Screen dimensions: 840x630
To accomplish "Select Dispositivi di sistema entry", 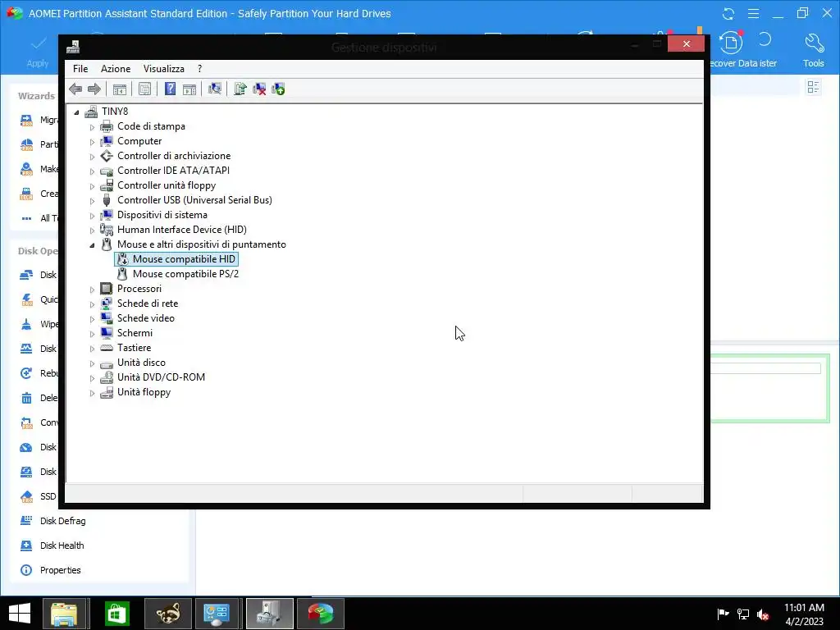I will (x=162, y=215).
